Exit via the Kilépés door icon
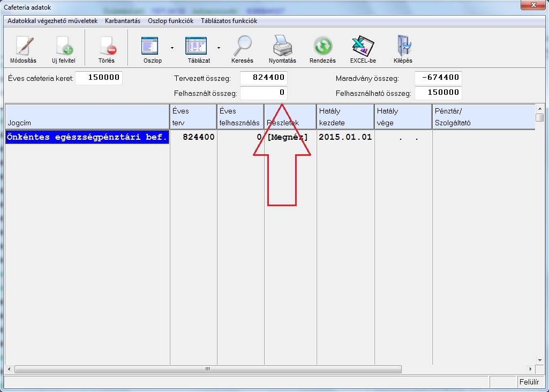The height and width of the screenshot is (392, 549). (403, 48)
